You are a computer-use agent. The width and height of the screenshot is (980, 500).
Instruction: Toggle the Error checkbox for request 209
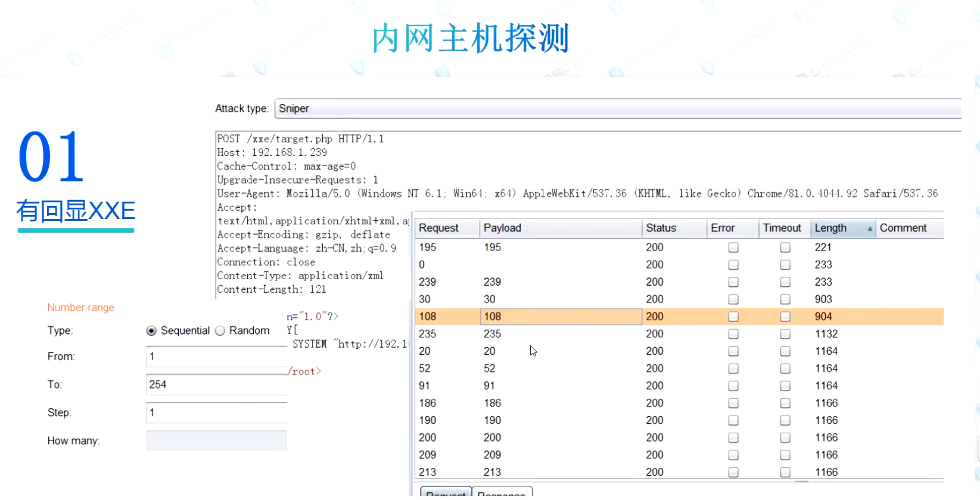(x=733, y=455)
